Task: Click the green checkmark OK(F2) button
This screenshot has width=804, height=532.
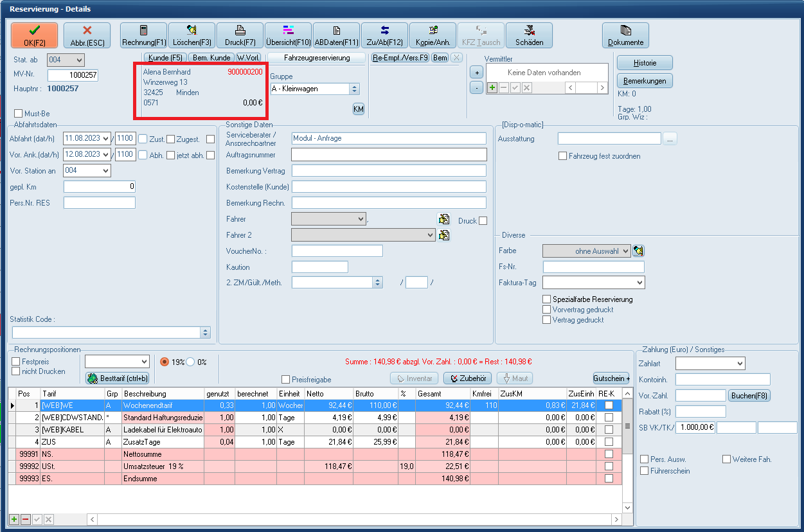Action: pos(35,35)
